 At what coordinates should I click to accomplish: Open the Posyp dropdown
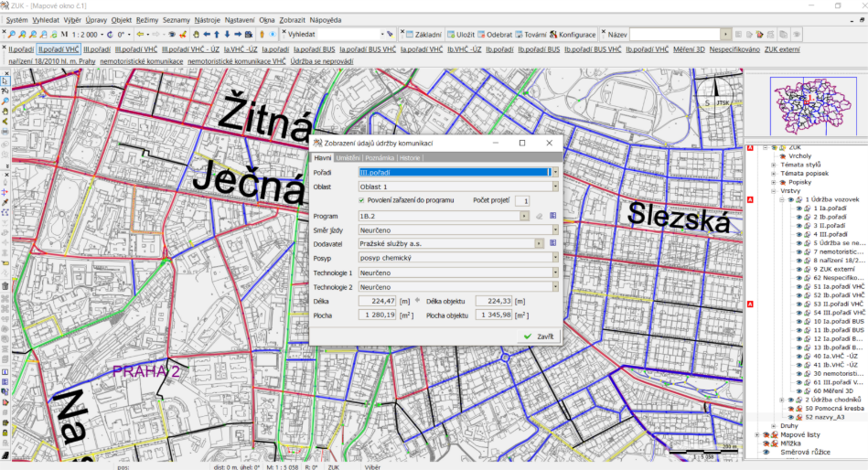click(x=555, y=258)
